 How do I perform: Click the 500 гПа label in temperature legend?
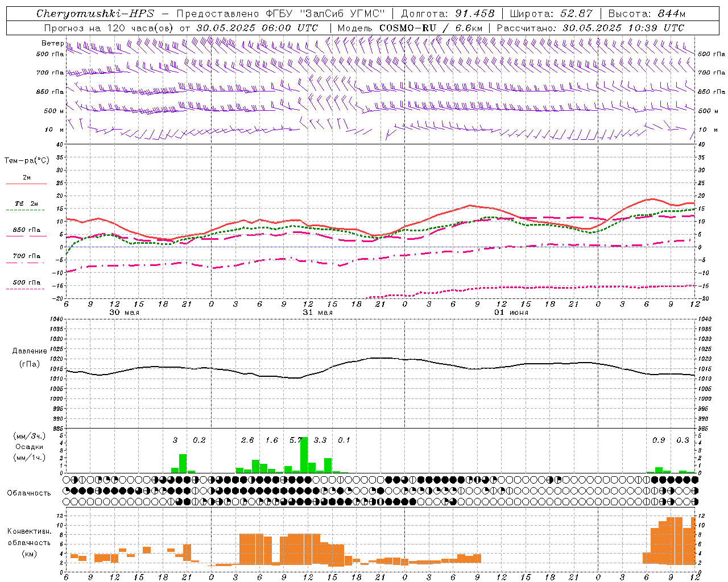coord(27,282)
